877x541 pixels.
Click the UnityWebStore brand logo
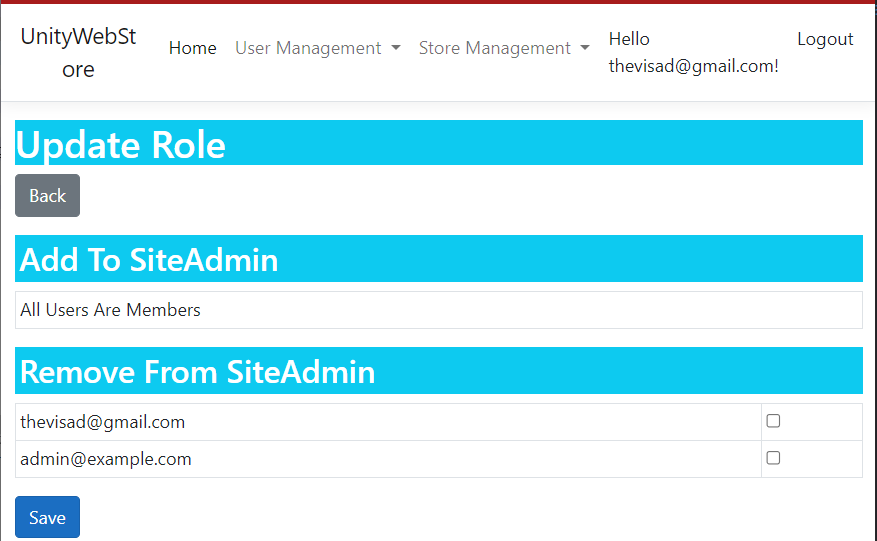(x=78, y=53)
